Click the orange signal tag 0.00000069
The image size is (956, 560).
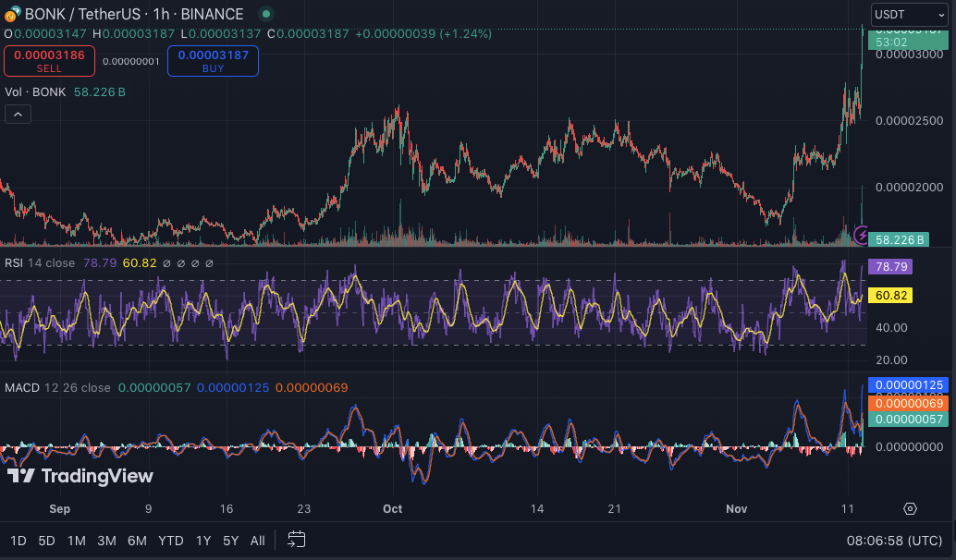pyautogui.click(x=909, y=404)
